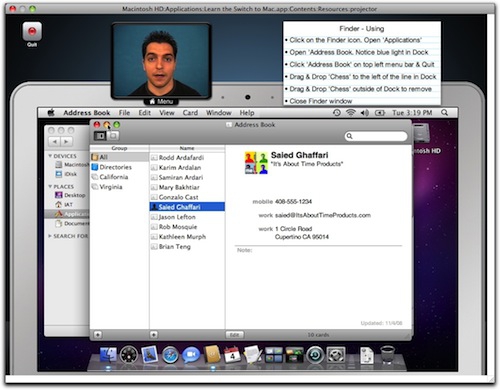Open Dashboard from the Dock

129,355
